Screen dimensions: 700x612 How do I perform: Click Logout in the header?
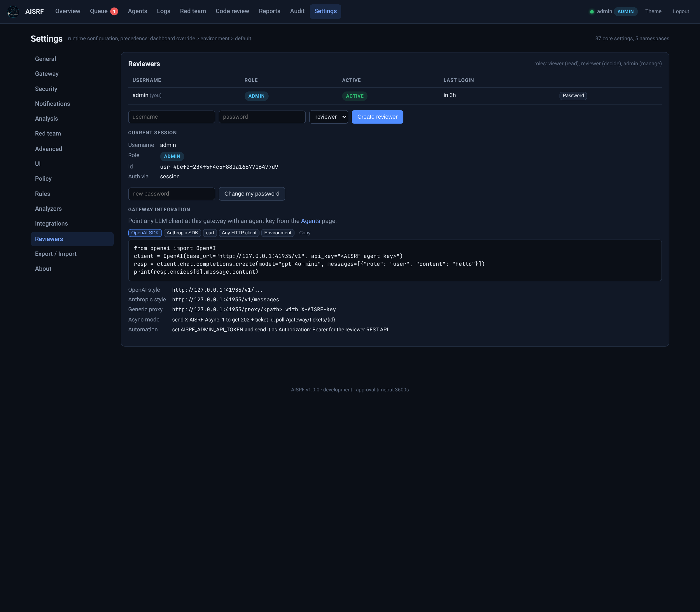[x=680, y=12]
